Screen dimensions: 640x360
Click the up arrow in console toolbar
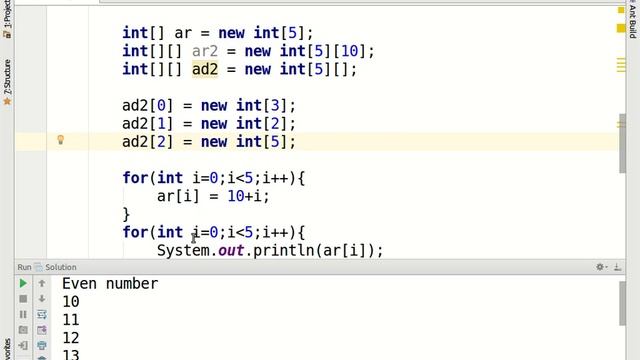coord(42,283)
